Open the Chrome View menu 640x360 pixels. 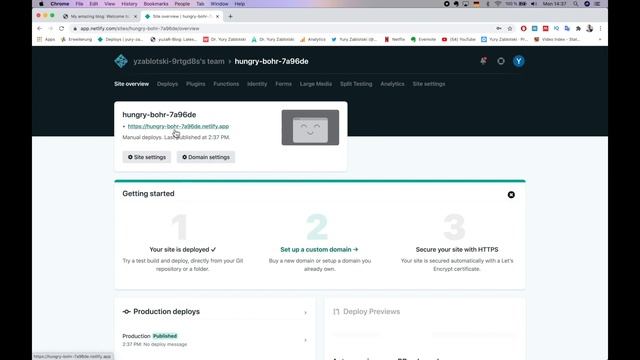pos(109,4)
